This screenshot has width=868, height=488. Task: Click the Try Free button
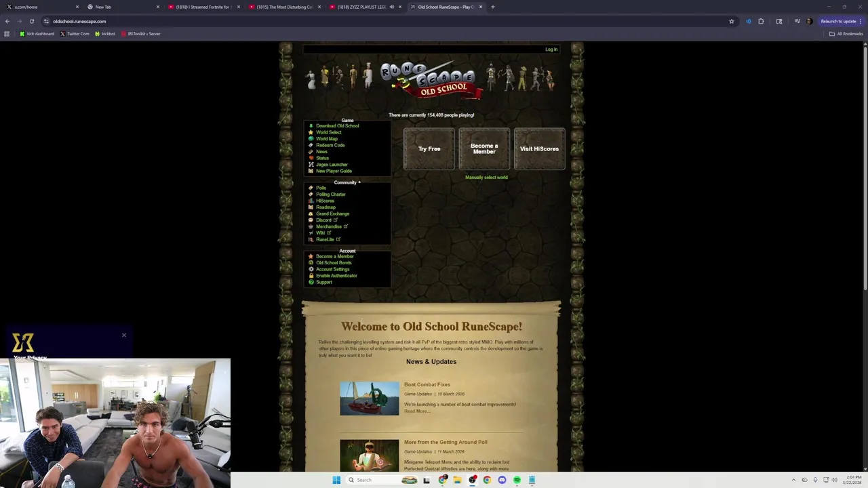click(x=429, y=148)
